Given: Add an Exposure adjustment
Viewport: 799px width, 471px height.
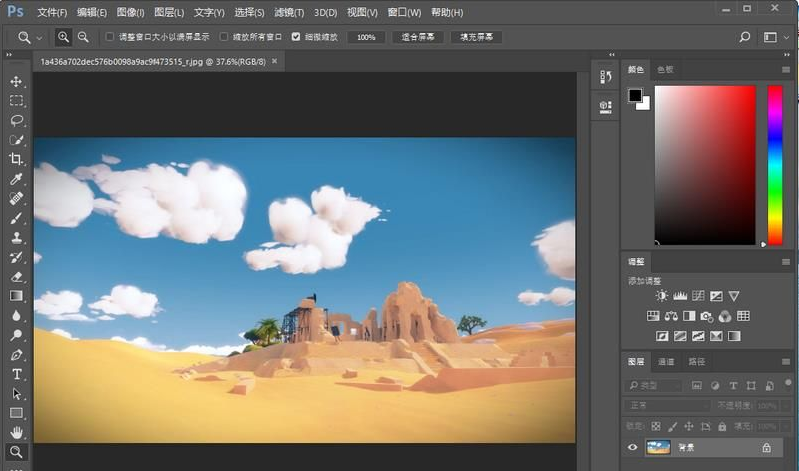Looking at the screenshot, I should (716, 296).
